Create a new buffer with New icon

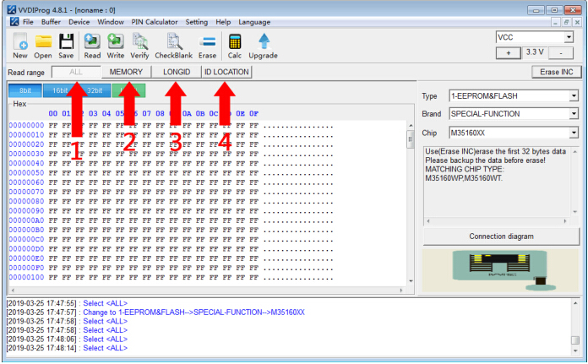[x=20, y=46]
